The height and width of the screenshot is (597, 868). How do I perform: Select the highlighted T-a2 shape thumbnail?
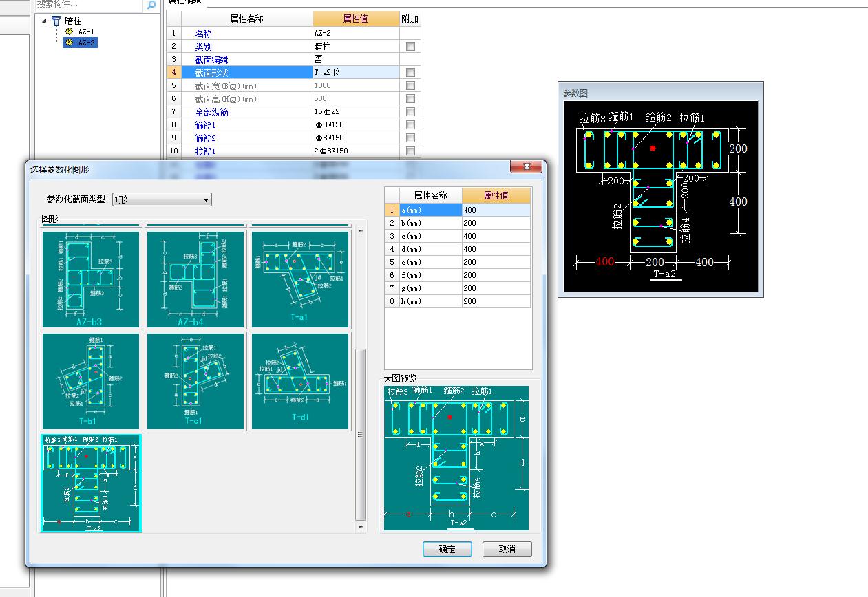91,483
